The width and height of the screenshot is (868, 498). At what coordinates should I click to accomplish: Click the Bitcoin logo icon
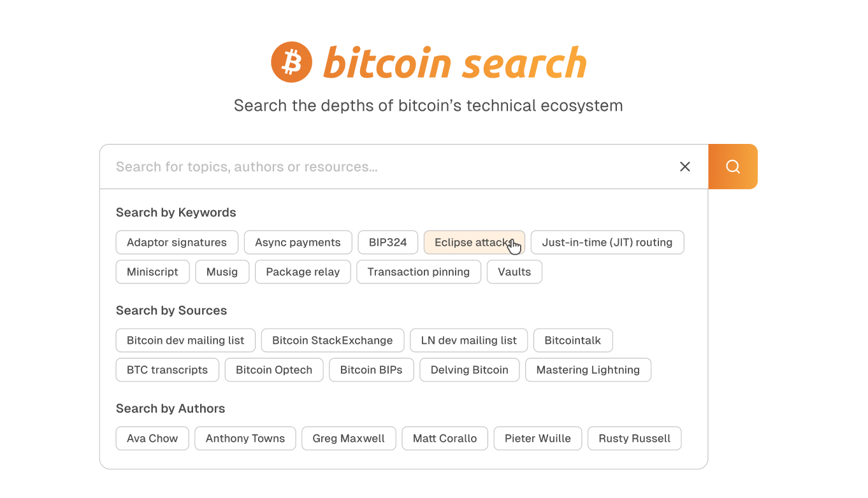pos(292,62)
